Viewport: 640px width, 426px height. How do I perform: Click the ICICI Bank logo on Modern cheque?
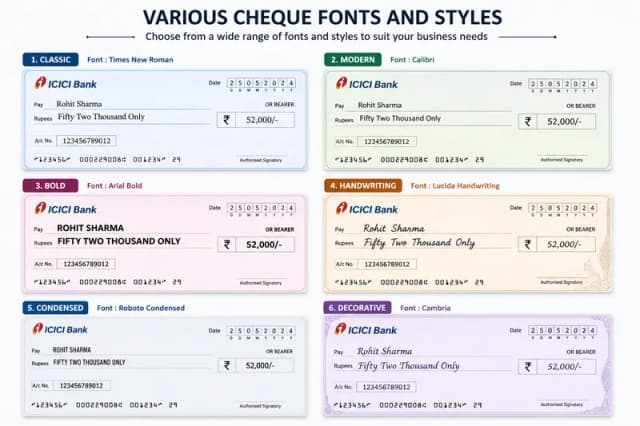point(367,83)
